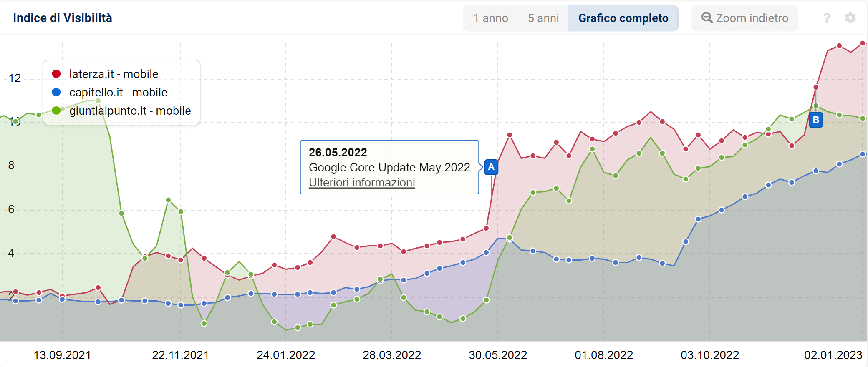This screenshot has width=868, height=367.
Task: Open the help question mark icon
Action: (827, 18)
